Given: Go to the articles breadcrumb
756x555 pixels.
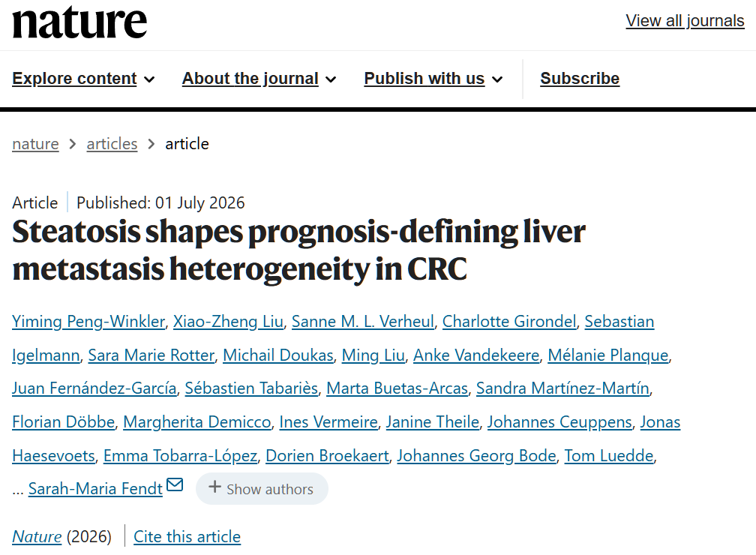Looking at the screenshot, I should pyautogui.click(x=112, y=144).
